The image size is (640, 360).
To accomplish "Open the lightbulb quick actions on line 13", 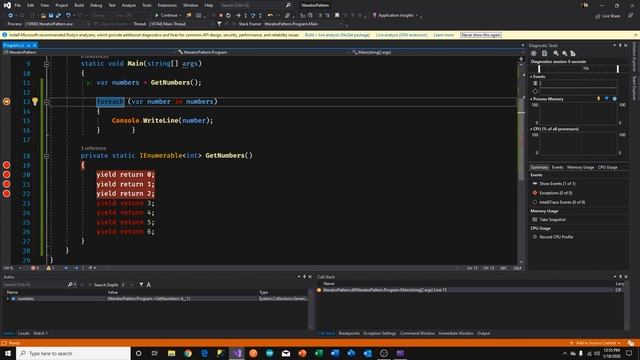I will pyautogui.click(x=35, y=101).
